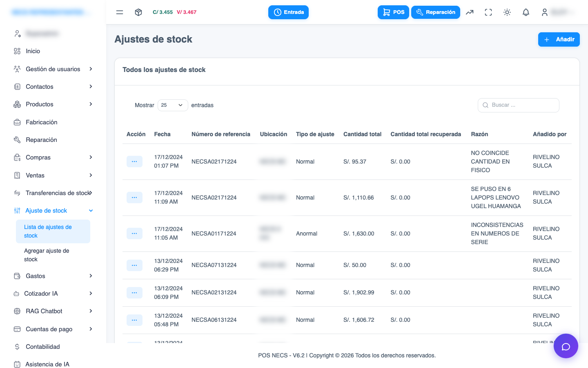
Task: Click the RAG Chatbot chip icon
Action: 17,311
